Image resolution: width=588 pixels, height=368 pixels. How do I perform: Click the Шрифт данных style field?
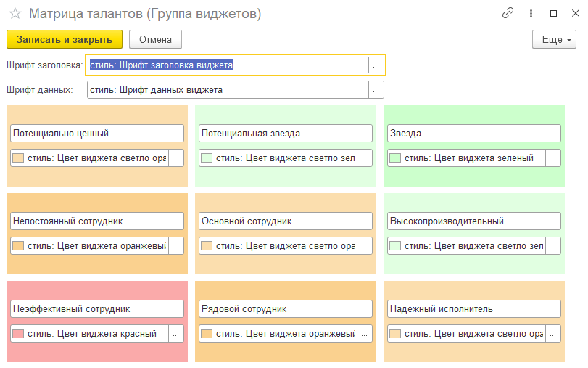(228, 90)
